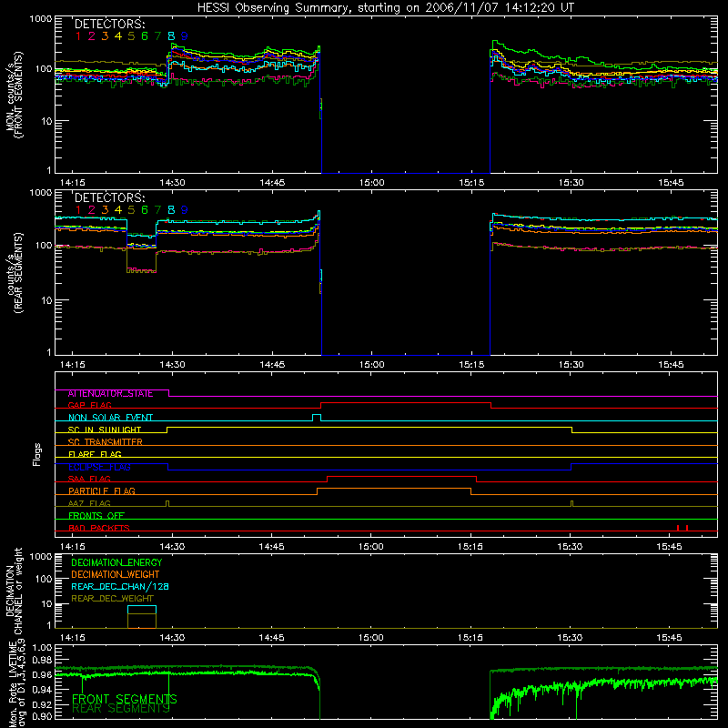Click yellow detector 4 in the front segments legend
728x728 pixels.
coord(118,36)
